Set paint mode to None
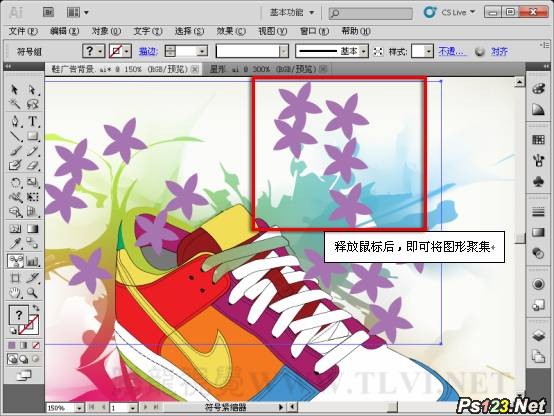 tap(36, 345)
